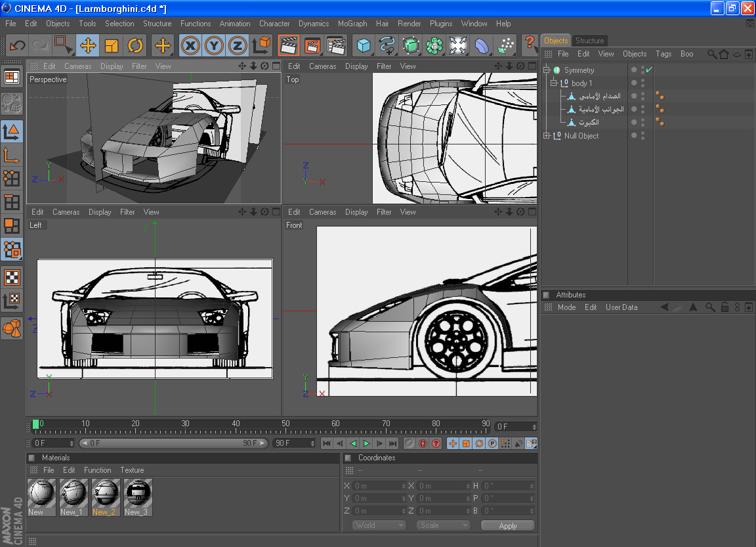The height and width of the screenshot is (547, 756).
Task: Open the Display menu of the Top viewport
Action: click(356, 66)
